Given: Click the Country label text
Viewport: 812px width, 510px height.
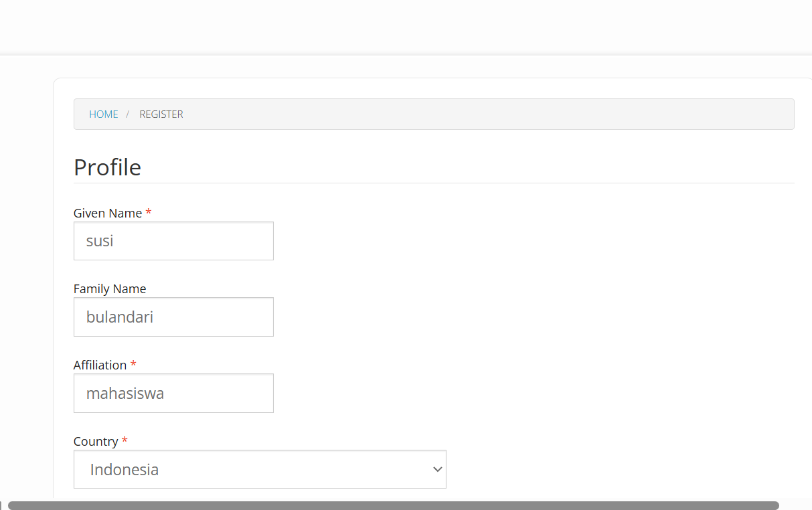Looking at the screenshot, I should [96, 442].
